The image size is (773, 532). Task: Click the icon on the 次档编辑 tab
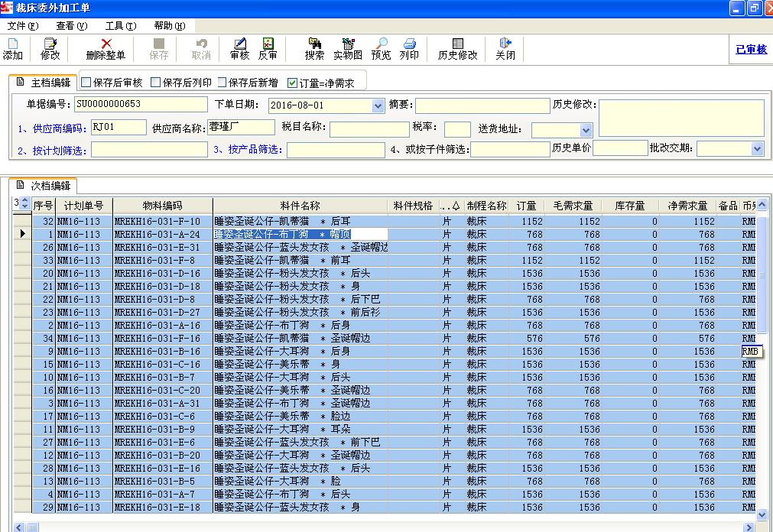pyautogui.click(x=20, y=185)
